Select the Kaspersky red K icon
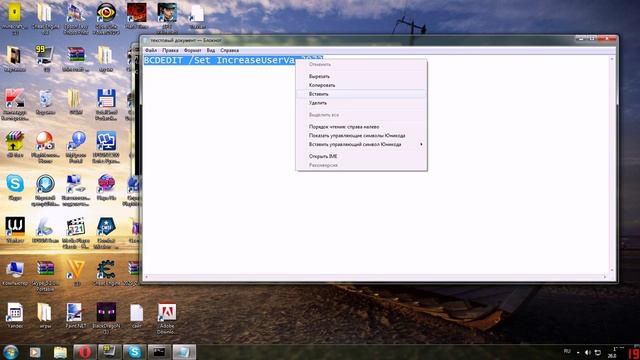Screen dimensions: 640x360 click(15, 104)
